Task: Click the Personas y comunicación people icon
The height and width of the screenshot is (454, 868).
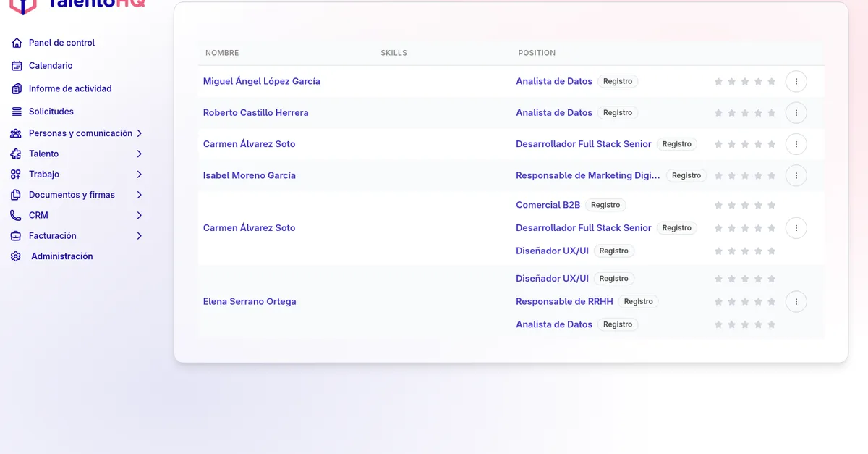Action: (16, 133)
